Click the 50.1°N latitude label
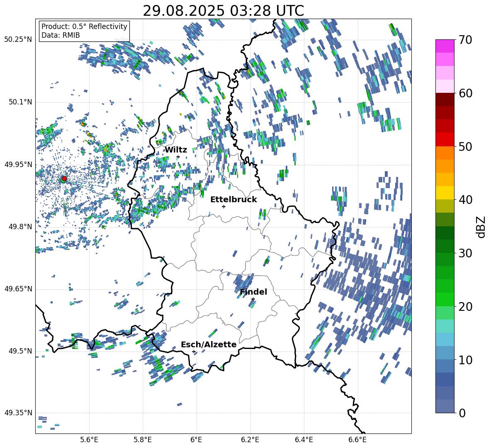 20,102
